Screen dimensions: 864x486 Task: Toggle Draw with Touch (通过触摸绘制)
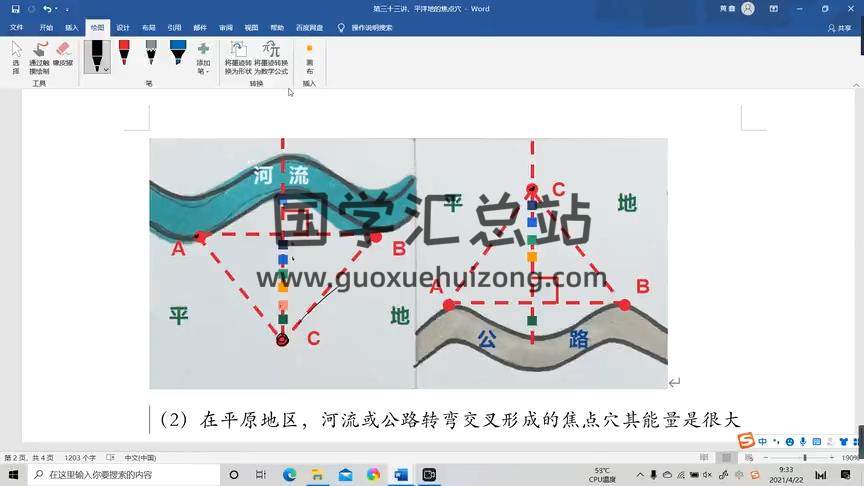(x=39, y=58)
